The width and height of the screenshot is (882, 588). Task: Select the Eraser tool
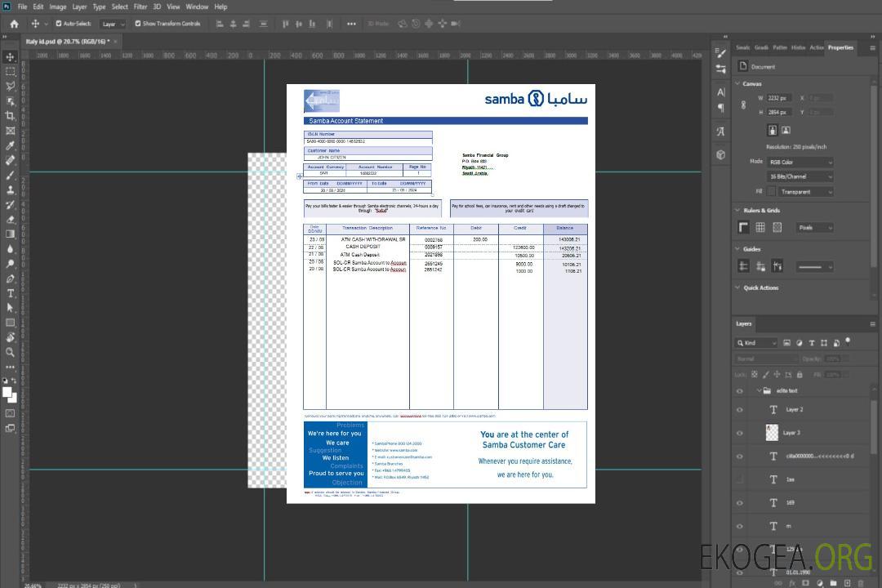pos(10,220)
